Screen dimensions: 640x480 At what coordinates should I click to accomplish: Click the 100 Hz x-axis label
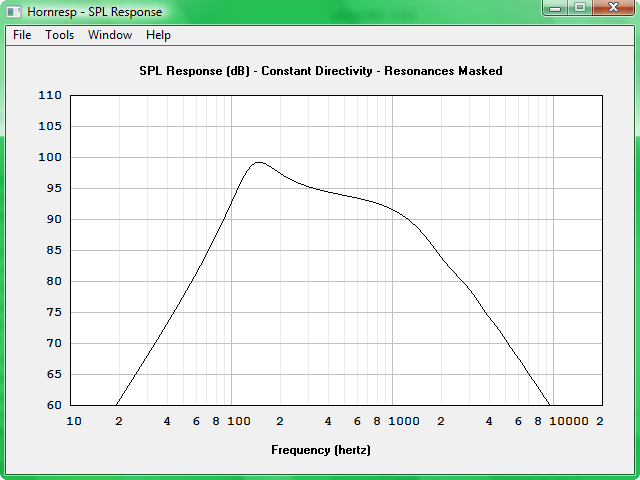(239, 421)
